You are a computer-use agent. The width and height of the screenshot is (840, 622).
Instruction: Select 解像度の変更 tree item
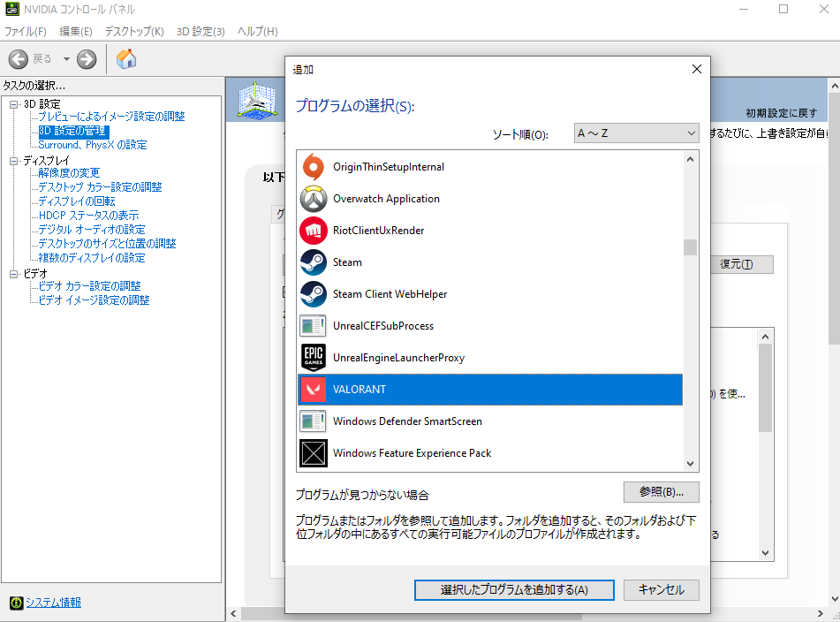[69, 173]
